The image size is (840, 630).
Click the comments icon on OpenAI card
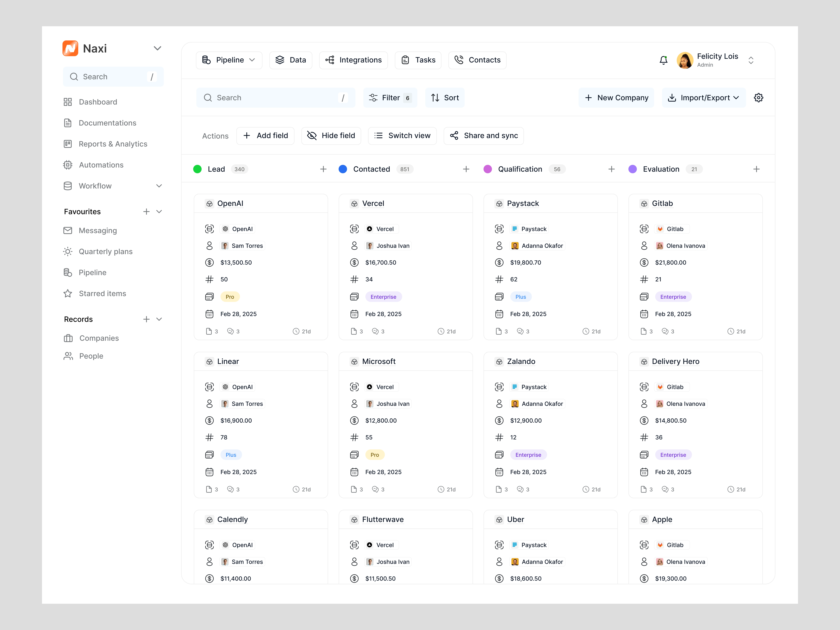coord(230,331)
